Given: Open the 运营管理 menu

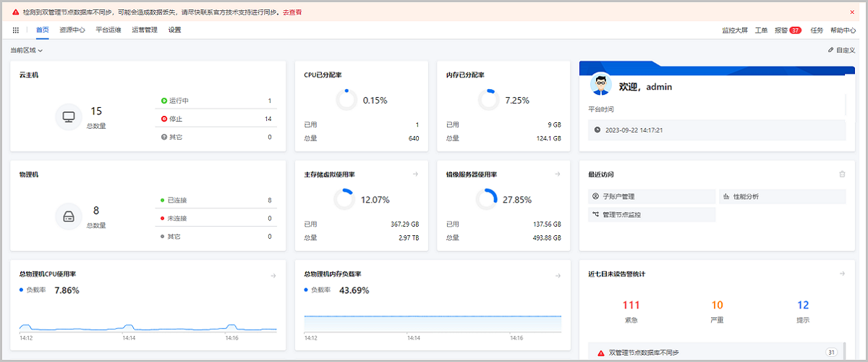Looking at the screenshot, I should (x=145, y=30).
